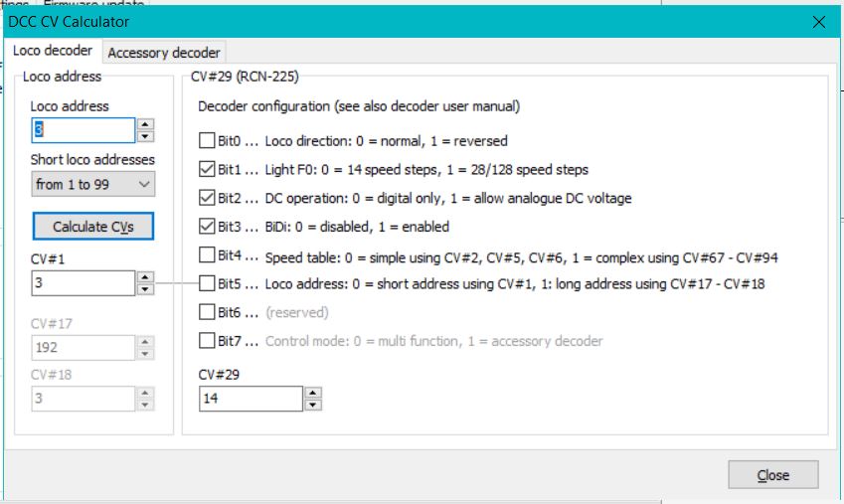Open Short loco addresses dropdown

pyautogui.click(x=93, y=184)
